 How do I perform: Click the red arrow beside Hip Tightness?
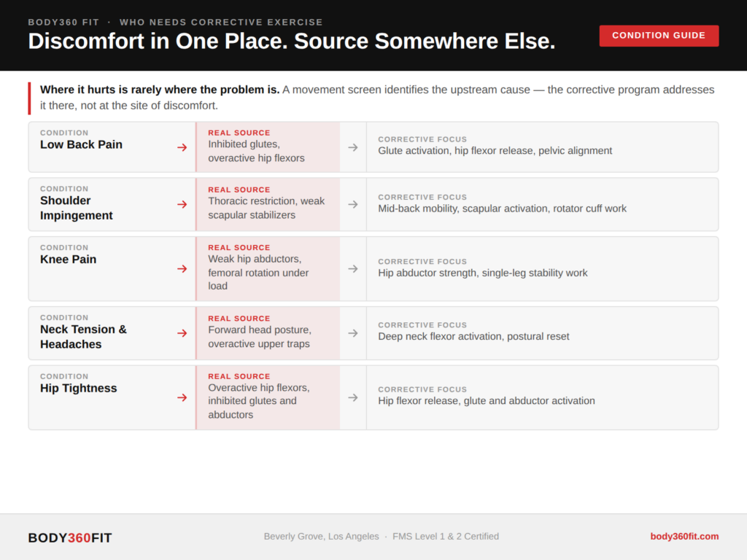tap(182, 397)
